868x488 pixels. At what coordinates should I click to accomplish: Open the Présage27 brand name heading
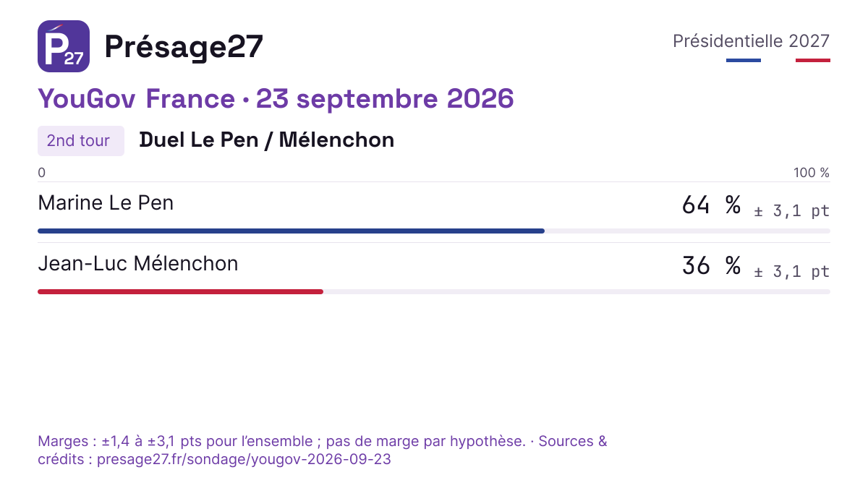tap(184, 47)
